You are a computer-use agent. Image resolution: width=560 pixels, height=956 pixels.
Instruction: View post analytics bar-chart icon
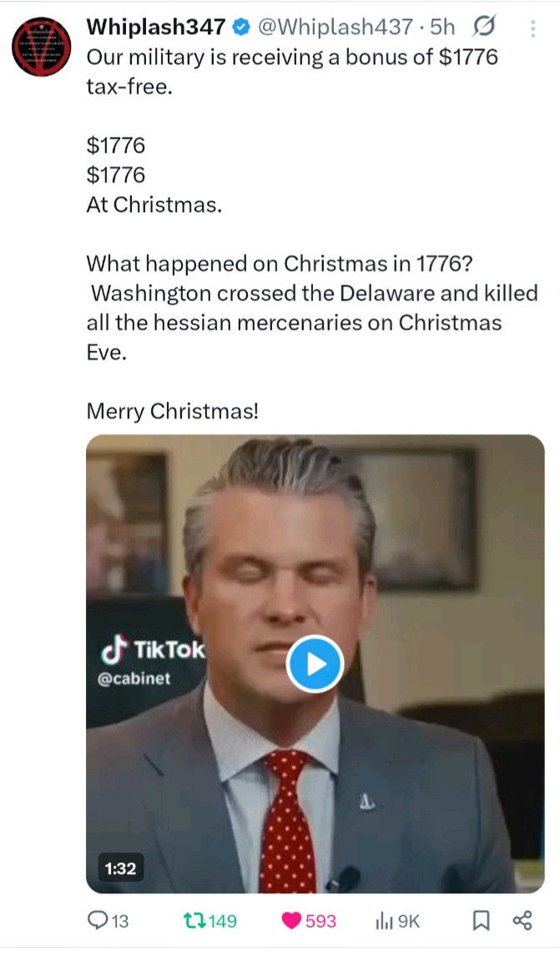385,921
